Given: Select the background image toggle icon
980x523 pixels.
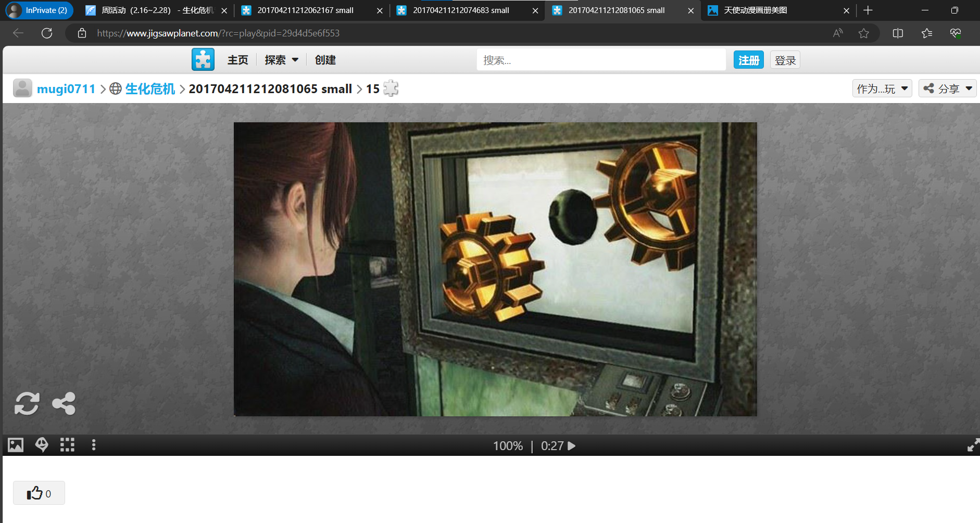Looking at the screenshot, I should click(15, 444).
